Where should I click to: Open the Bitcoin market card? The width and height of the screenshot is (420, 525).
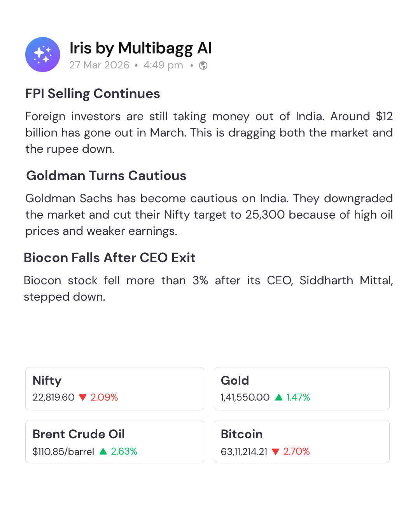[301, 441]
